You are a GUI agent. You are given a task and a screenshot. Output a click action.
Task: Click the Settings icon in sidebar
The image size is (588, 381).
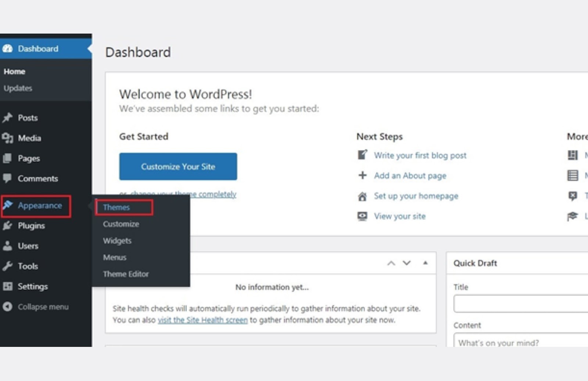7,286
